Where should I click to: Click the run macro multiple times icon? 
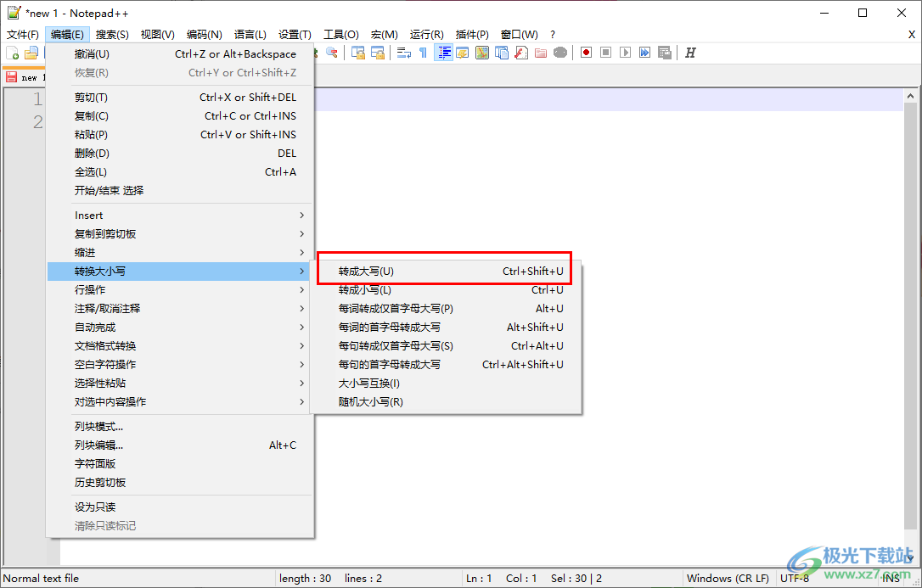coord(645,52)
